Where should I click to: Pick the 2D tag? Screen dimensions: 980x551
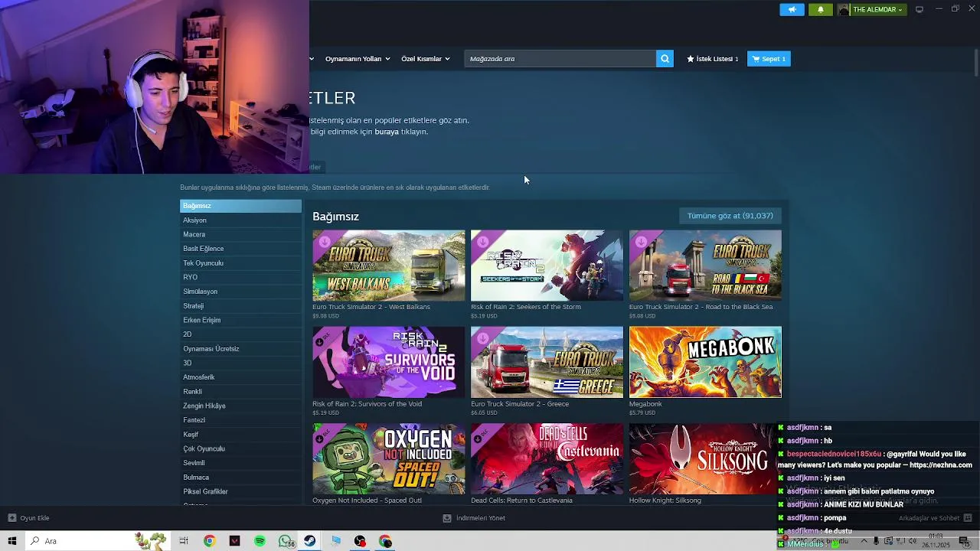click(x=240, y=334)
